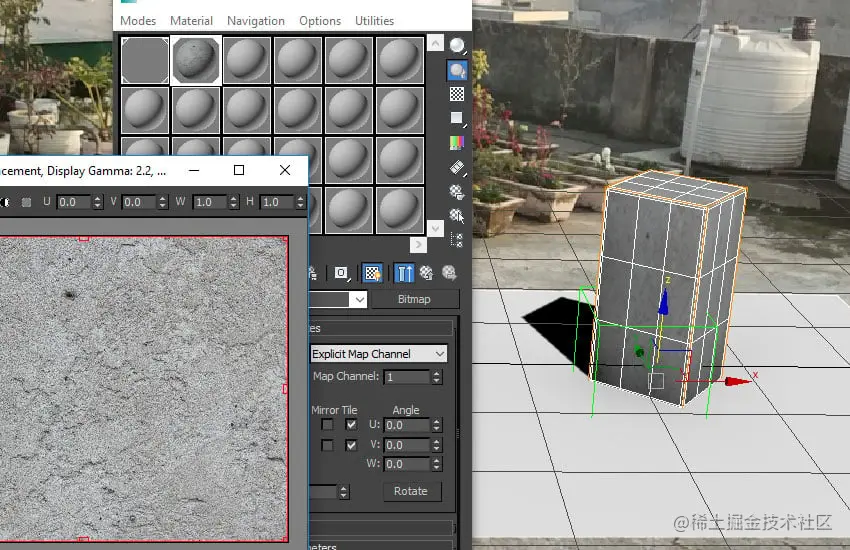
Task: Expand the map name dropdown beside Bitmap
Action: pyautogui.click(x=358, y=300)
